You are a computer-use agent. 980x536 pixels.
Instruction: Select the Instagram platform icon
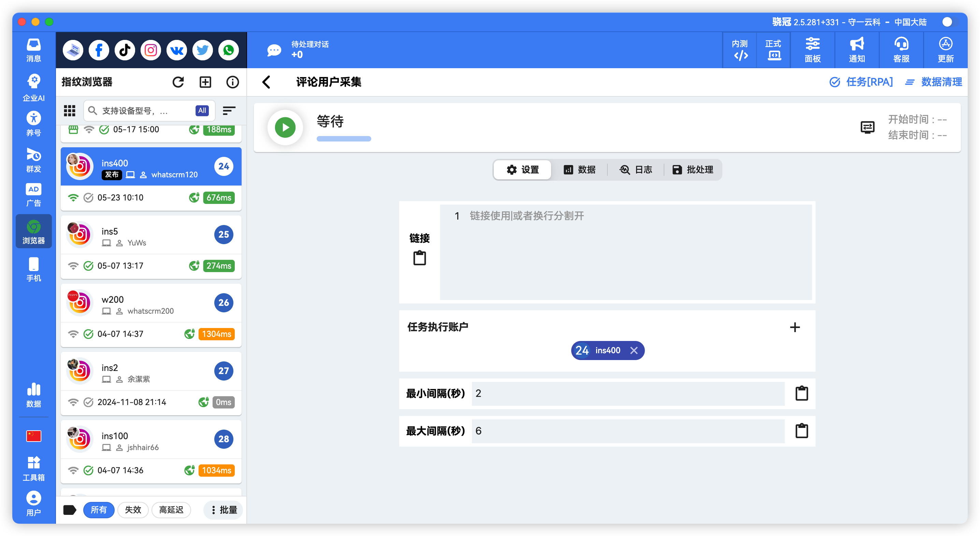point(151,50)
